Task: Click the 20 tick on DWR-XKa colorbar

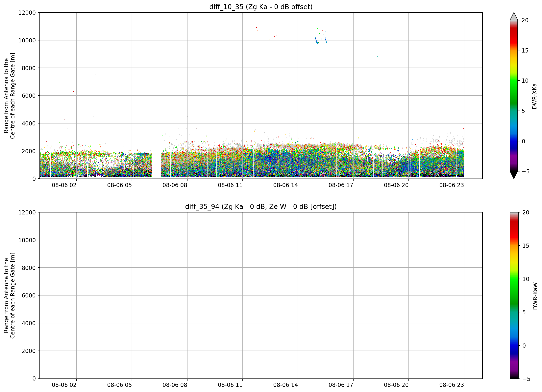Action: tap(525, 20)
